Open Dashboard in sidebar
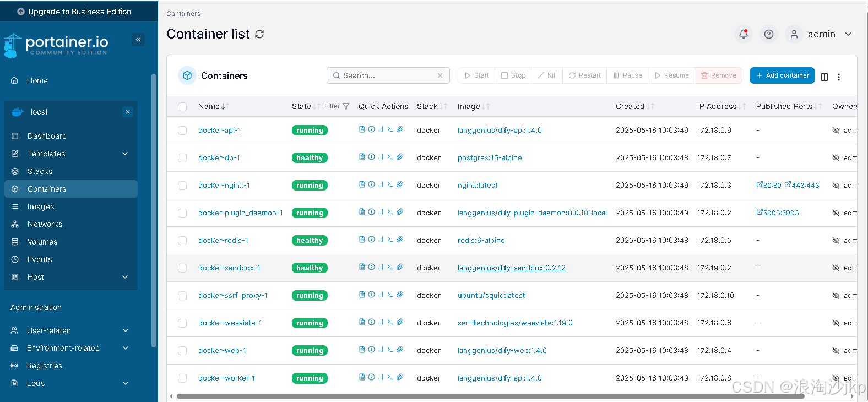868x402 pixels. coord(47,136)
